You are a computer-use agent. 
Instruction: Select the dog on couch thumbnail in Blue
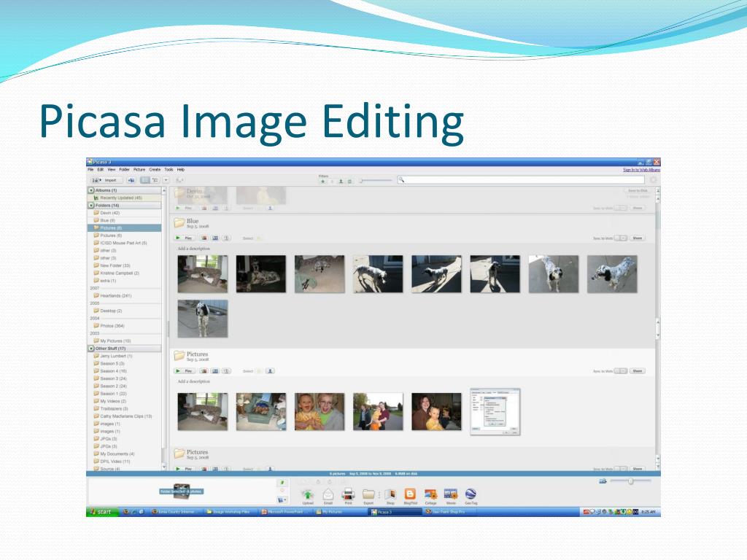pyautogui.click(x=203, y=274)
